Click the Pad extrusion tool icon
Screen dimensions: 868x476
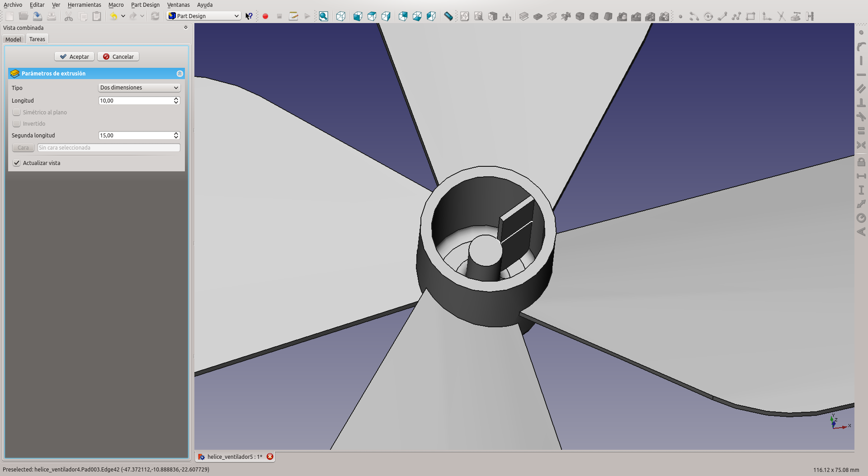coord(524,16)
